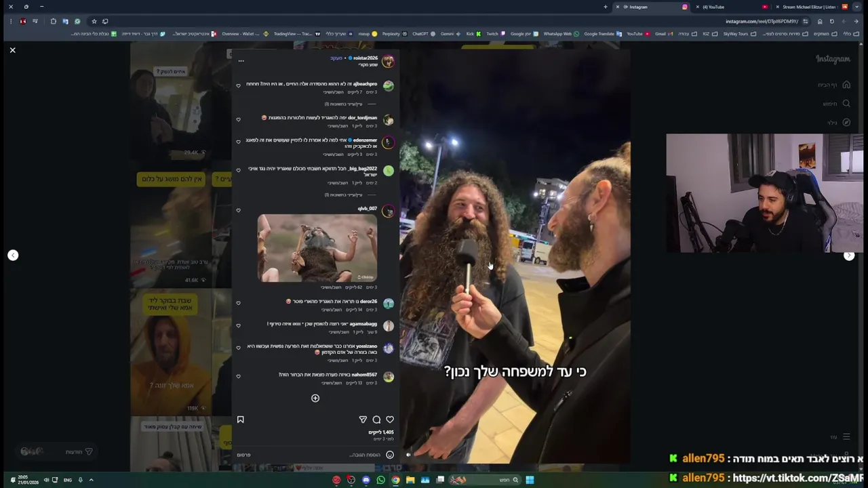
Task: Close the Instagram reel viewer with the X
Action: coord(12,50)
